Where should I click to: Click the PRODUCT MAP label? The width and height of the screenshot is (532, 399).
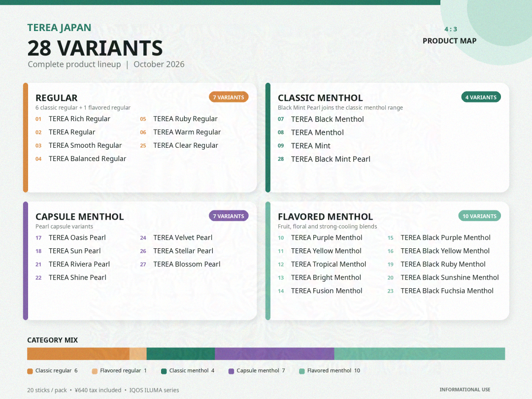click(x=450, y=41)
